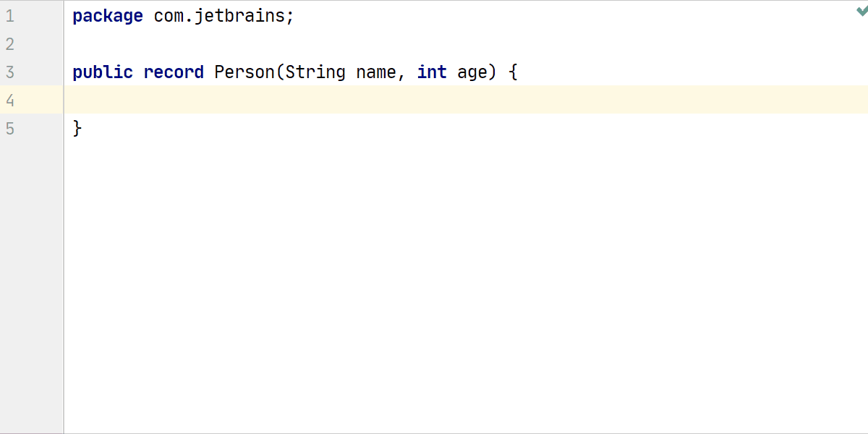Click inside the highlighted caret line

[289, 100]
